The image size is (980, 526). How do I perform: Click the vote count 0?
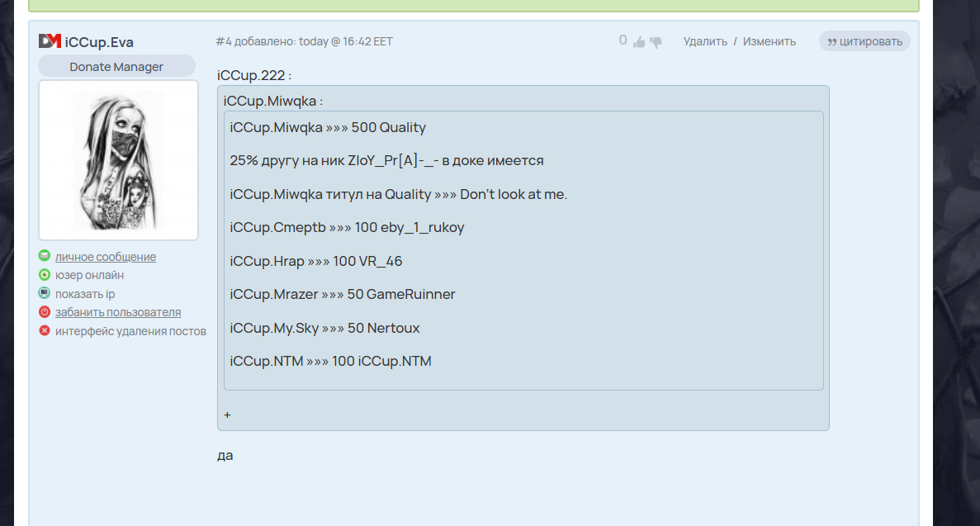click(x=623, y=40)
